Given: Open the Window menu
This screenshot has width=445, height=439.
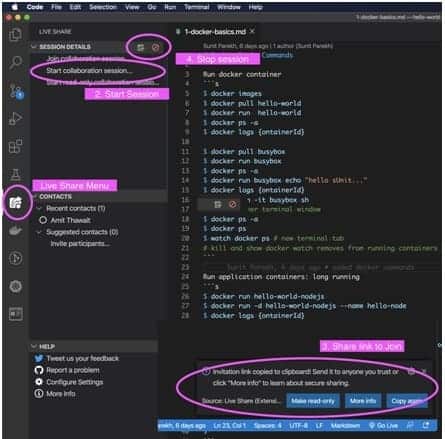Looking at the screenshot, I should [x=229, y=7].
